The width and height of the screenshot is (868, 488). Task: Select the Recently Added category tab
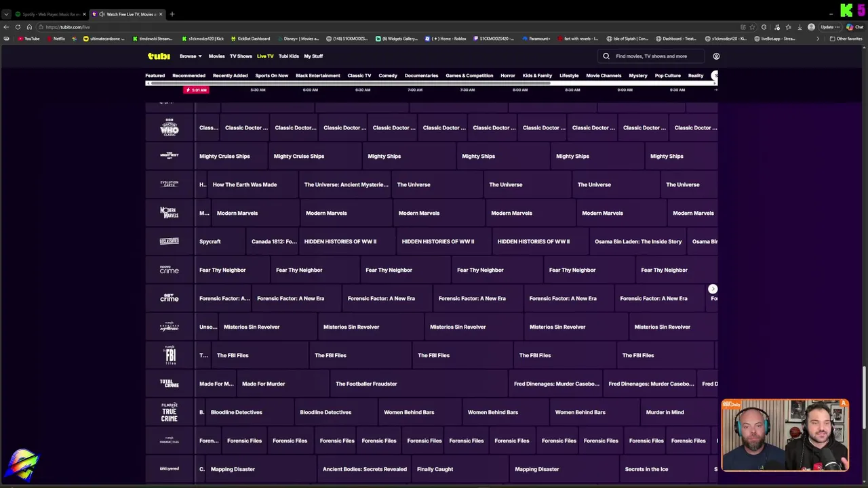230,76
